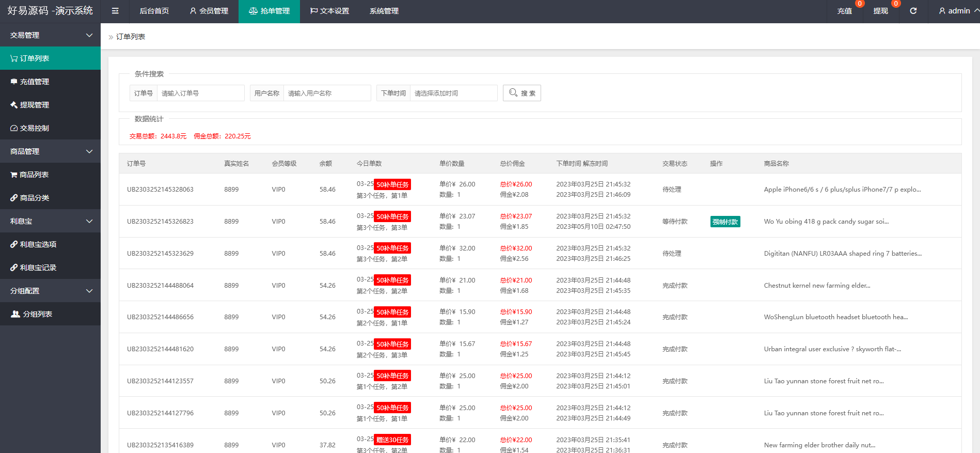
Task: Click the 充值管理 sidebar icon
Action: point(14,82)
